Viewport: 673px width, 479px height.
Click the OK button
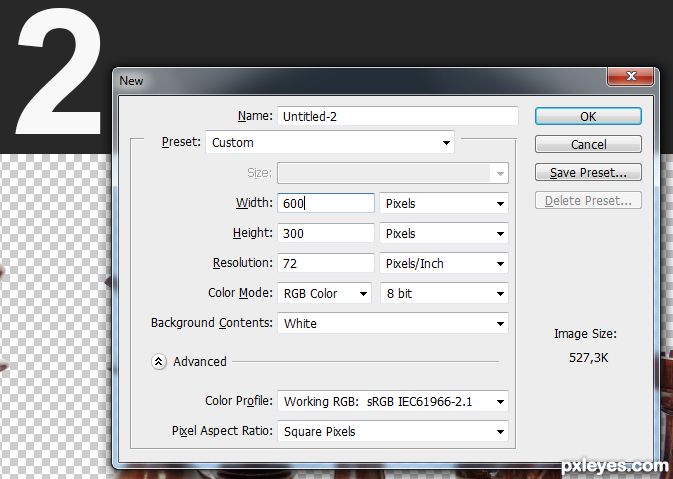(588, 116)
